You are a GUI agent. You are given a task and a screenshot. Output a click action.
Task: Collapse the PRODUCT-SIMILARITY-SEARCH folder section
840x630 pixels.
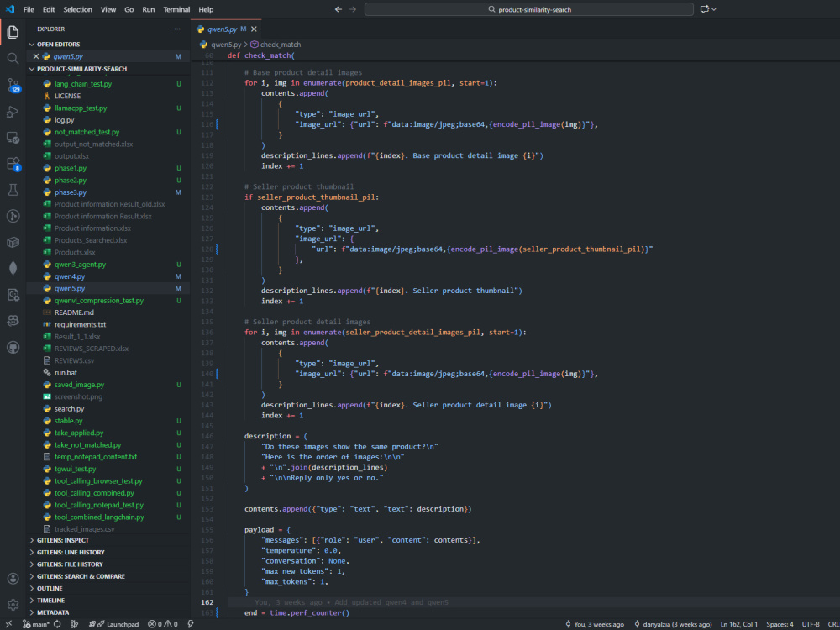click(x=108, y=69)
